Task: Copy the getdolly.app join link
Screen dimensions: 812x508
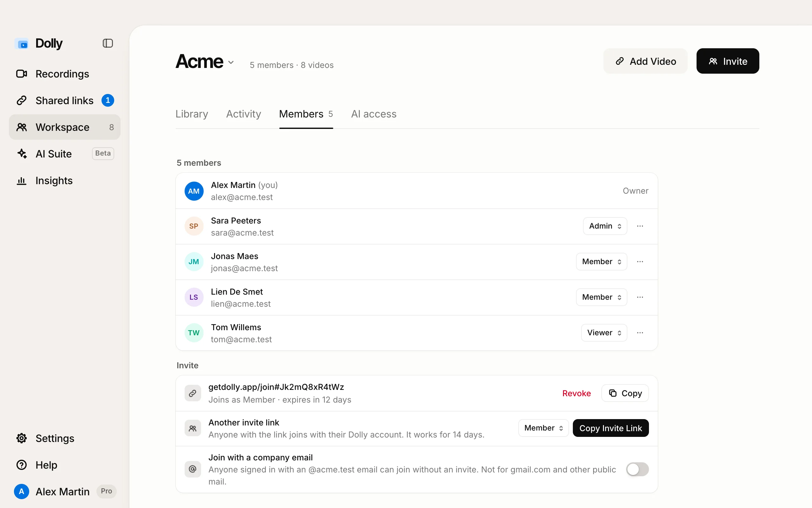Action: pyautogui.click(x=625, y=393)
